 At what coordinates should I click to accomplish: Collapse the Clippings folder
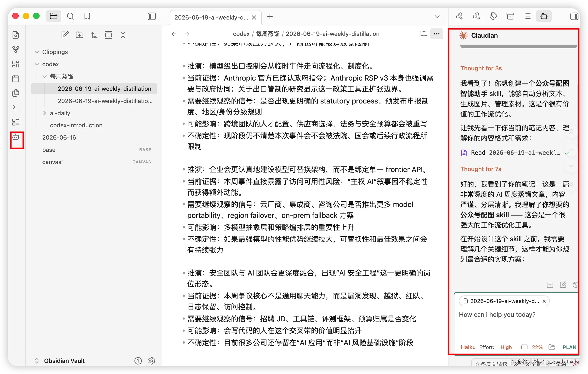[x=37, y=52]
